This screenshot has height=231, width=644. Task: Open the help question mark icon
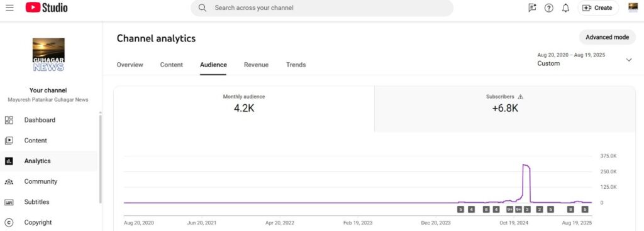coord(548,8)
